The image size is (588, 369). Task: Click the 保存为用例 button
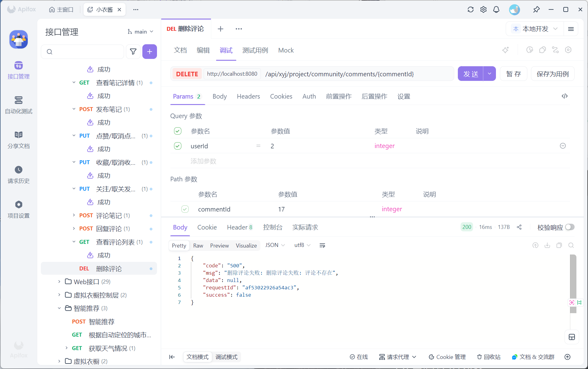(x=552, y=74)
